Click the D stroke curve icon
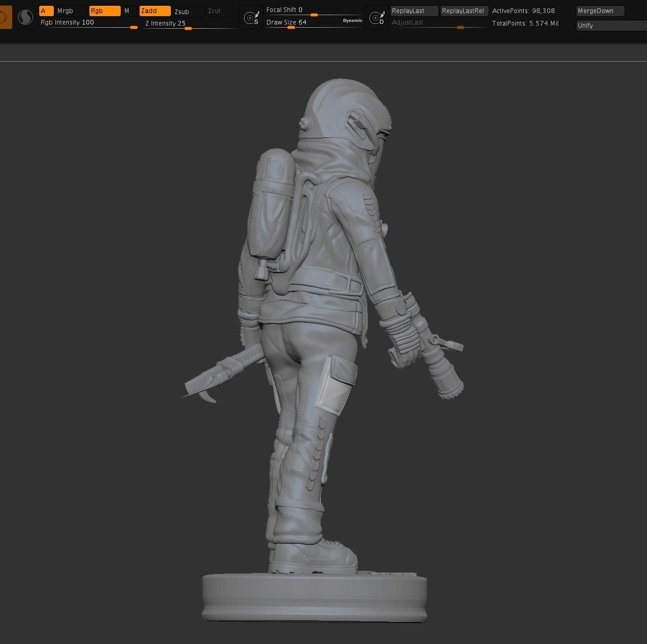The image size is (647, 644). pyautogui.click(x=377, y=16)
